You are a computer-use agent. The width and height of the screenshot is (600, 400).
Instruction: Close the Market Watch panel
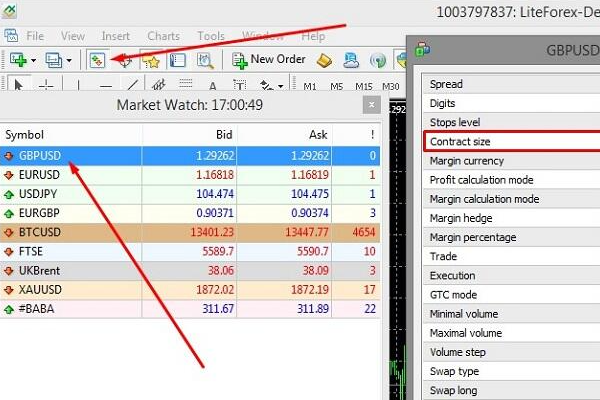coord(372,104)
